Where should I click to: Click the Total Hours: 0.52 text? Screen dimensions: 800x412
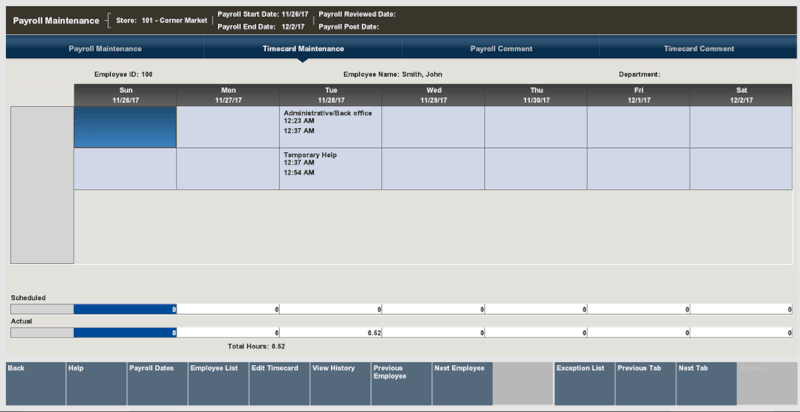click(256, 346)
